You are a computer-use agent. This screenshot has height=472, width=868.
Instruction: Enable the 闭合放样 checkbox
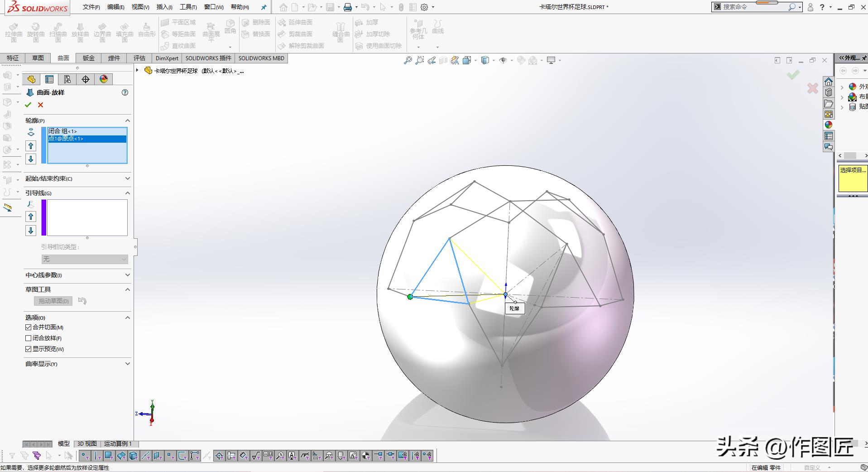29,338
